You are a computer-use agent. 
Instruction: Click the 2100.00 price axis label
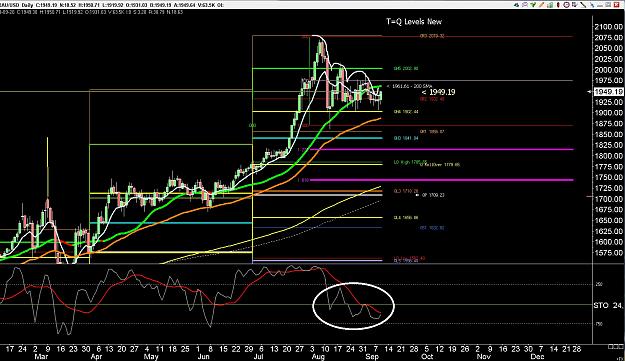[x=608, y=27]
